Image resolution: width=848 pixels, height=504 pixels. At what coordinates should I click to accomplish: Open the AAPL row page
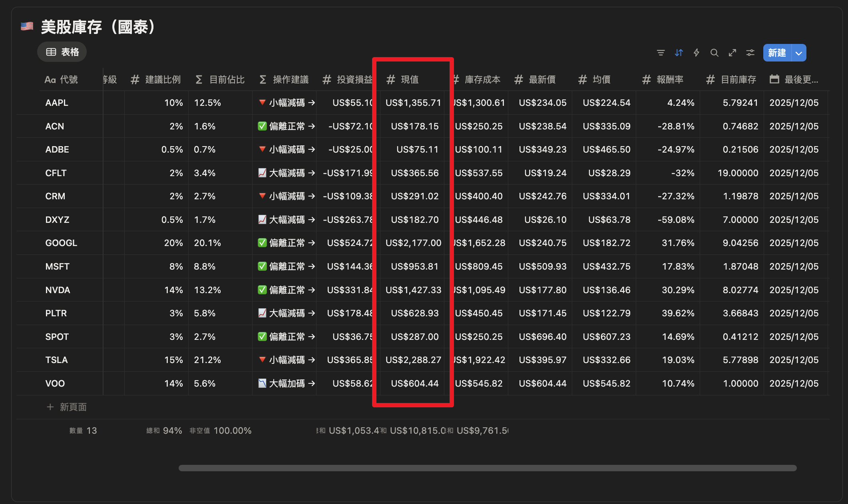point(57,103)
